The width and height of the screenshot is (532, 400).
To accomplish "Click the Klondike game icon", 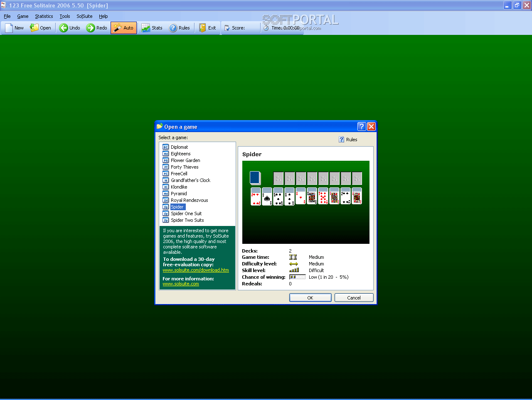I will point(165,187).
